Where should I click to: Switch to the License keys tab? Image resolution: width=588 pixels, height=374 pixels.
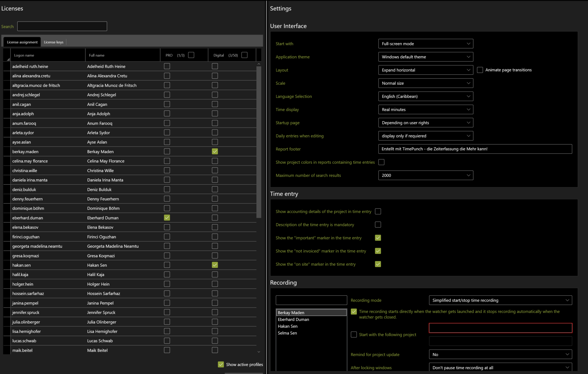(x=54, y=42)
